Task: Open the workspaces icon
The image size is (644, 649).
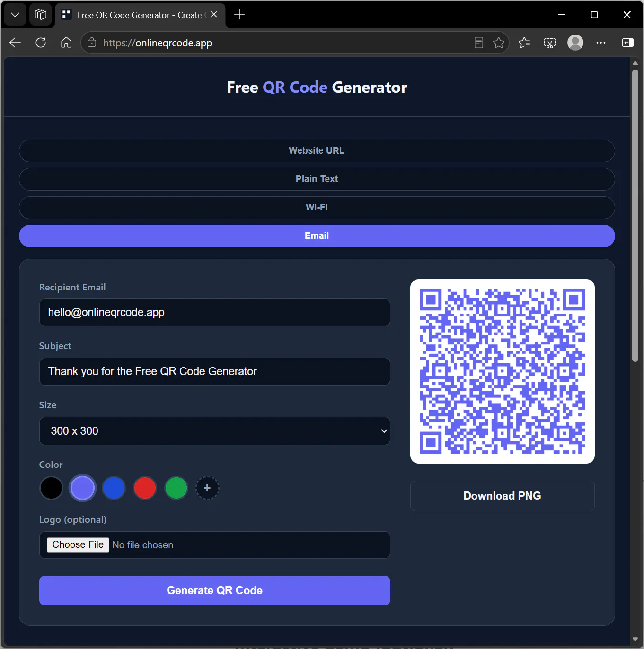Action: (41, 15)
